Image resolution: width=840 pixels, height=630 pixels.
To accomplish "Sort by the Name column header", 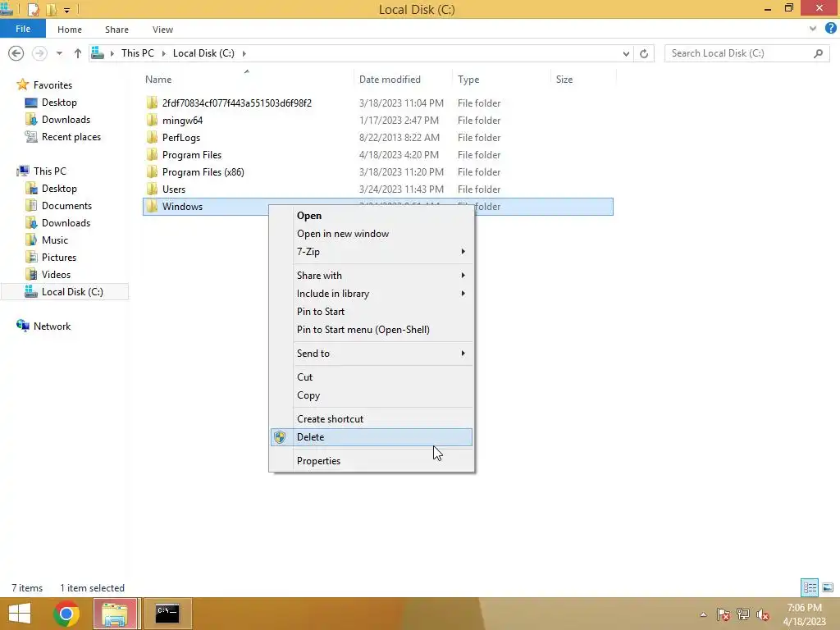I will pyautogui.click(x=158, y=80).
